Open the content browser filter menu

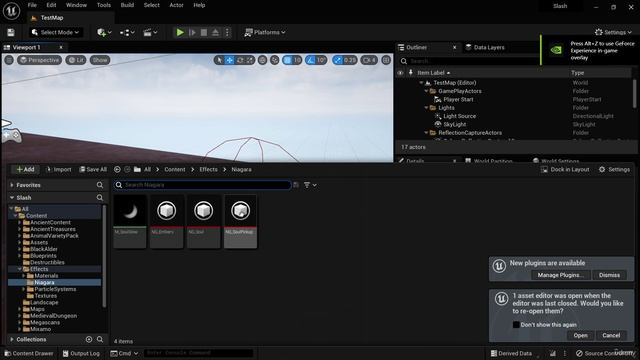[310, 185]
